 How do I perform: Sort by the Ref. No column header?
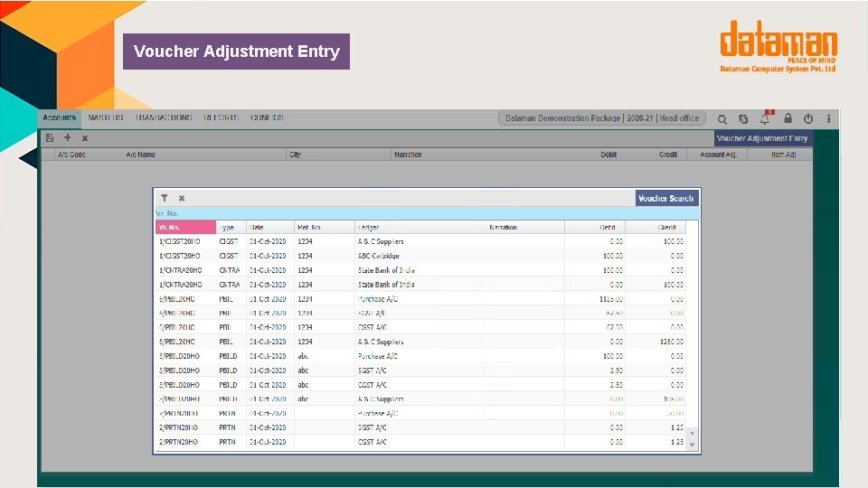coord(325,228)
